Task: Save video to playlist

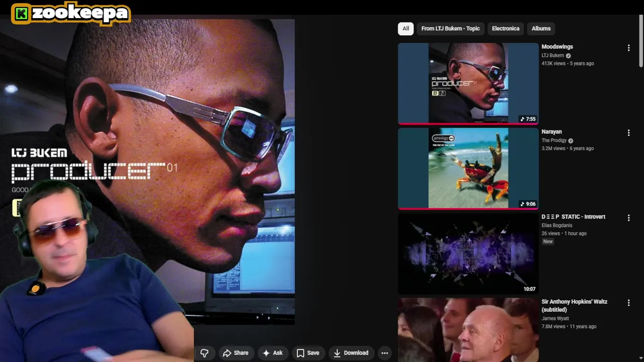Action: (x=307, y=353)
